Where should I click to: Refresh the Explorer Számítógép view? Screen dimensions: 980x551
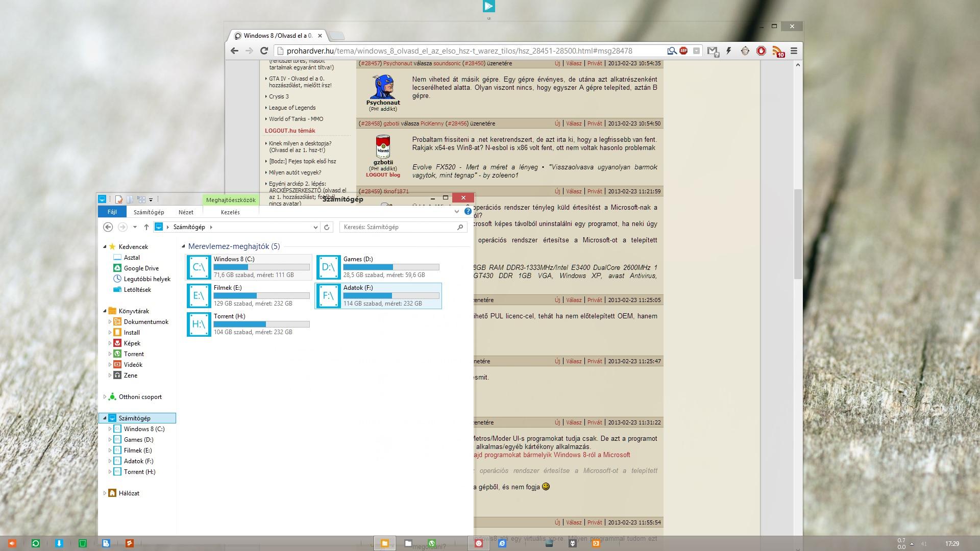click(x=327, y=227)
